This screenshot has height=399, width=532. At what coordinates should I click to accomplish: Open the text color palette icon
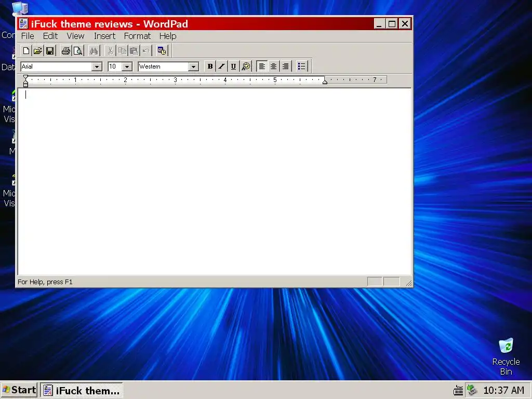[x=246, y=66]
